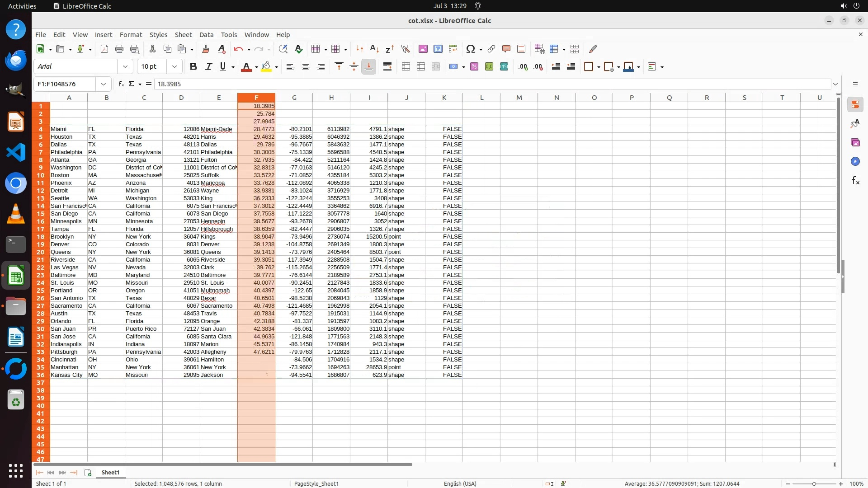Open the Styles menu

pyautogui.click(x=158, y=35)
